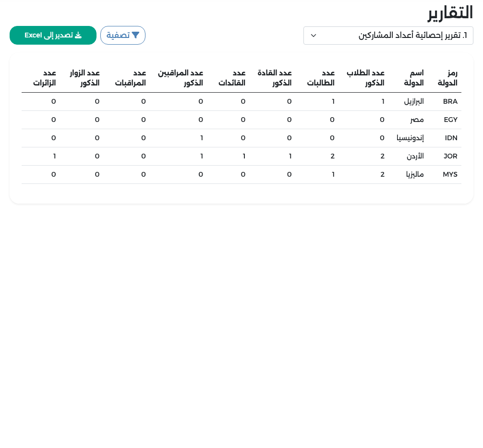Screen dimensions: 483x448
Task: Click the country name إندونيسيا
Action: click(410, 138)
